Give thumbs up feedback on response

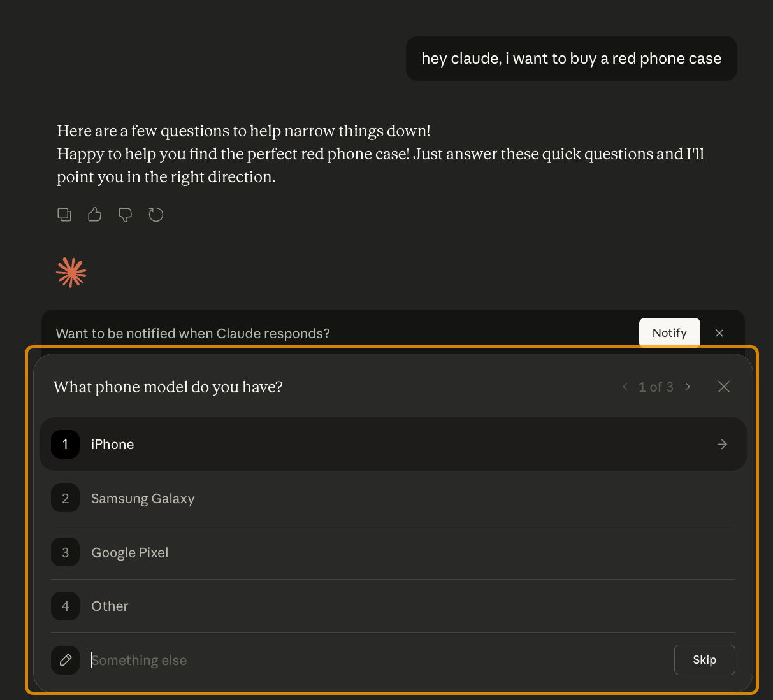pyautogui.click(x=95, y=215)
